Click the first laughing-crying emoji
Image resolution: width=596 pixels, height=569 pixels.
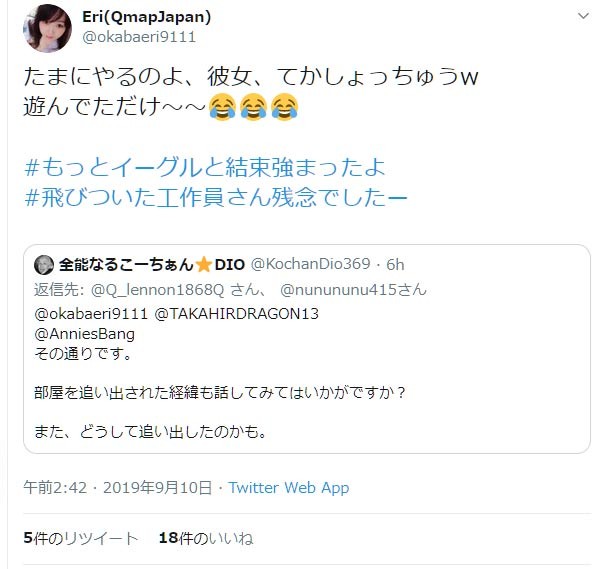[222, 107]
